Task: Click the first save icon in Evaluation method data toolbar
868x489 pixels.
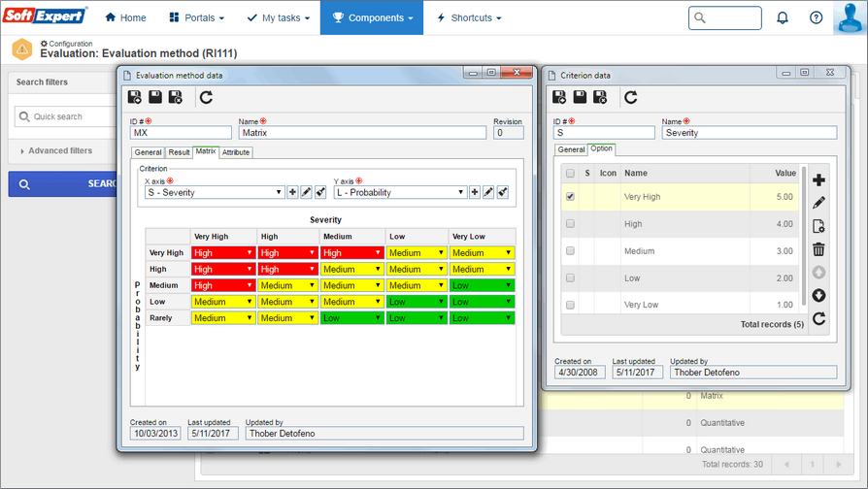Action: coord(135,97)
